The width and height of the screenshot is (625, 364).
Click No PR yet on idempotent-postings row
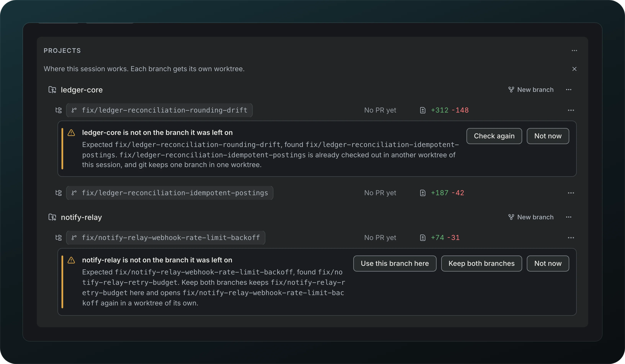point(380,193)
